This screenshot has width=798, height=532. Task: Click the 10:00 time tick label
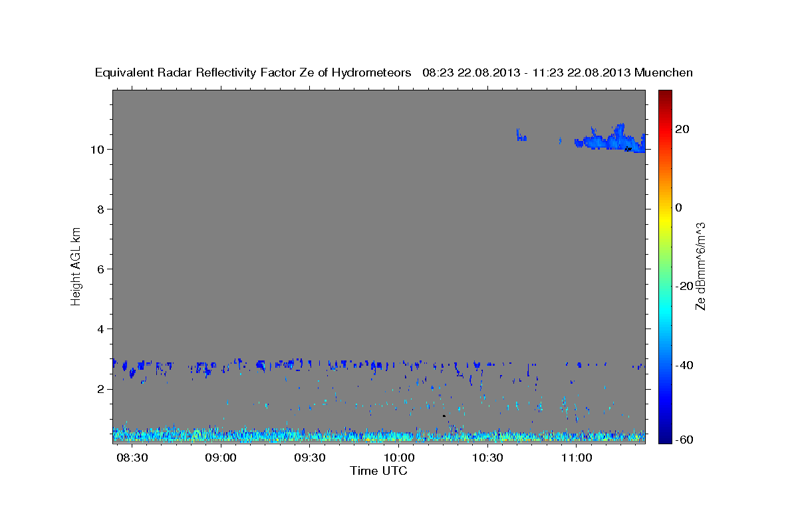(x=398, y=458)
